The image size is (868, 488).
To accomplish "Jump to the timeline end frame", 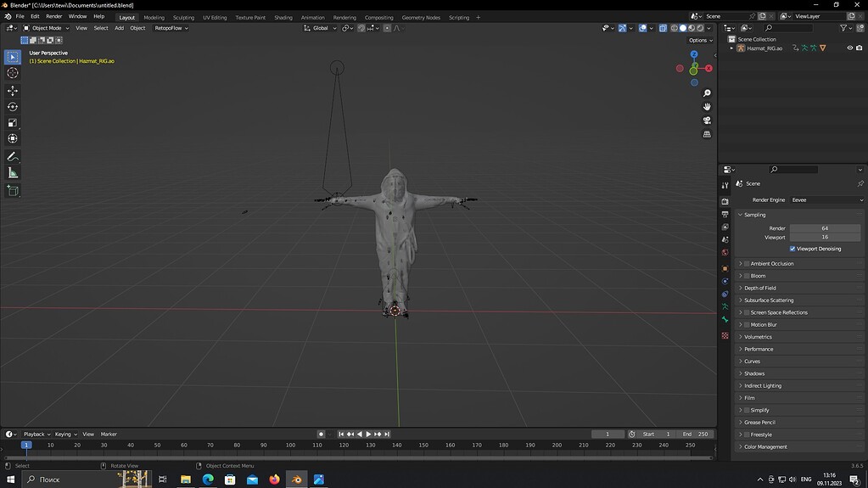I will coord(387,435).
